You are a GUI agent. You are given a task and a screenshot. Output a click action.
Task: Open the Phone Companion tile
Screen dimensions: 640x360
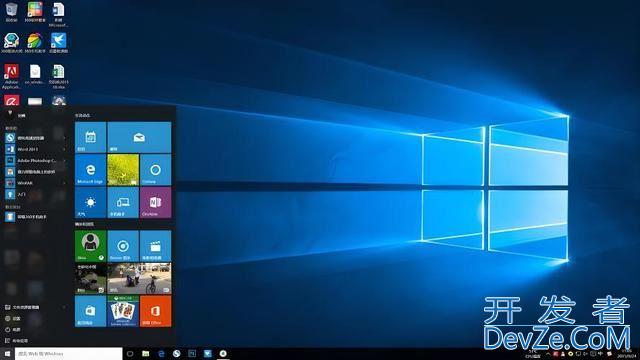click(x=123, y=202)
